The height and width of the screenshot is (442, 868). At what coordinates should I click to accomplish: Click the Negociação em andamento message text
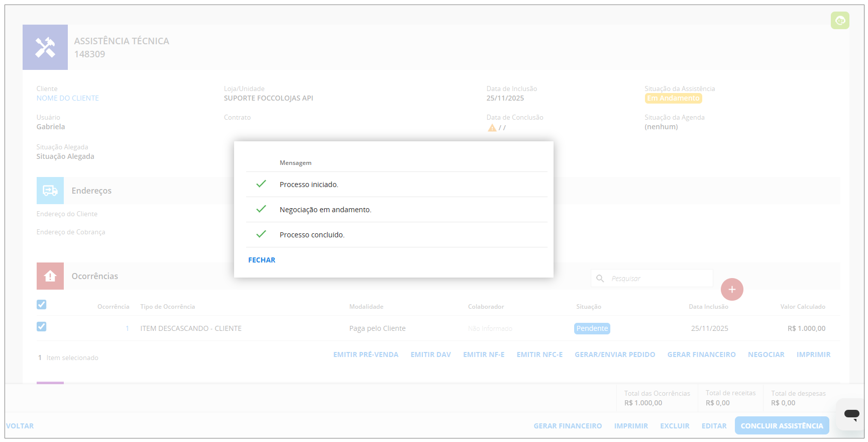point(325,210)
